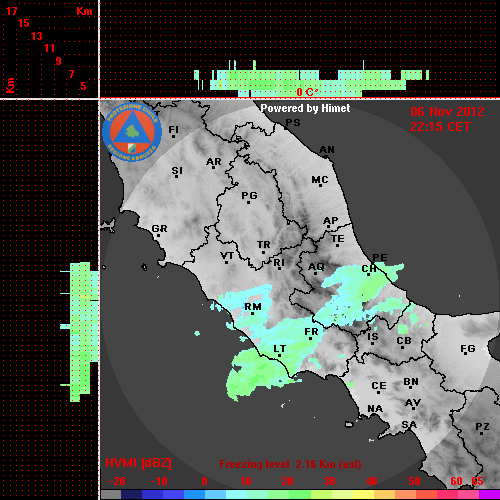
Task: Click the BN city marker on the map
Action: click(410, 387)
